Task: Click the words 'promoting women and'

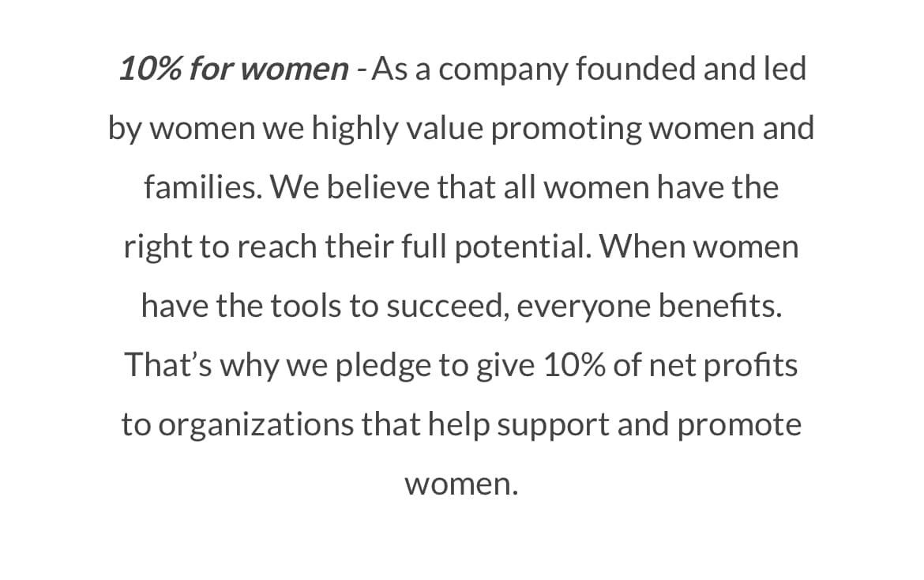Action: click(652, 130)
